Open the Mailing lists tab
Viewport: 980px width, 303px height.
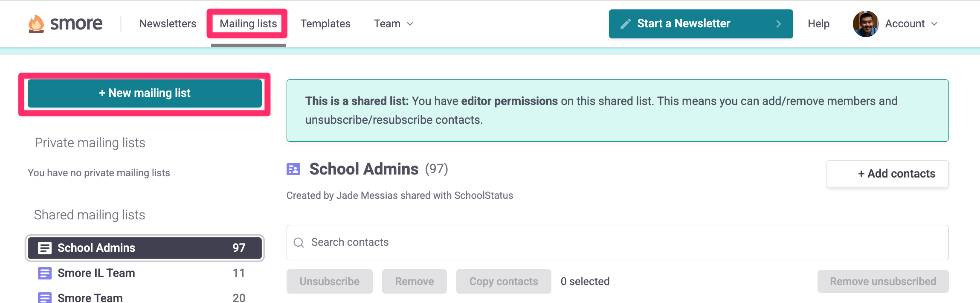coord(248,24)
